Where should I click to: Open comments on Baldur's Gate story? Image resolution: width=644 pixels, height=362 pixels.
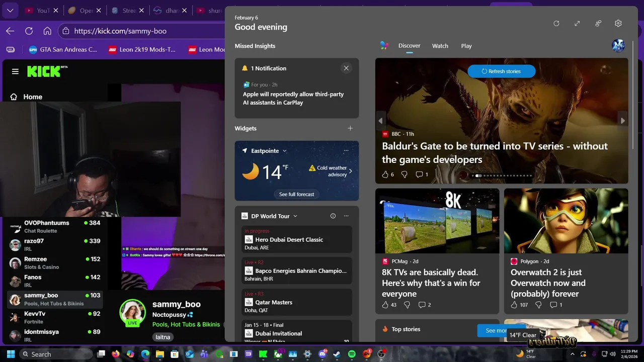click(x=422, y=174)
